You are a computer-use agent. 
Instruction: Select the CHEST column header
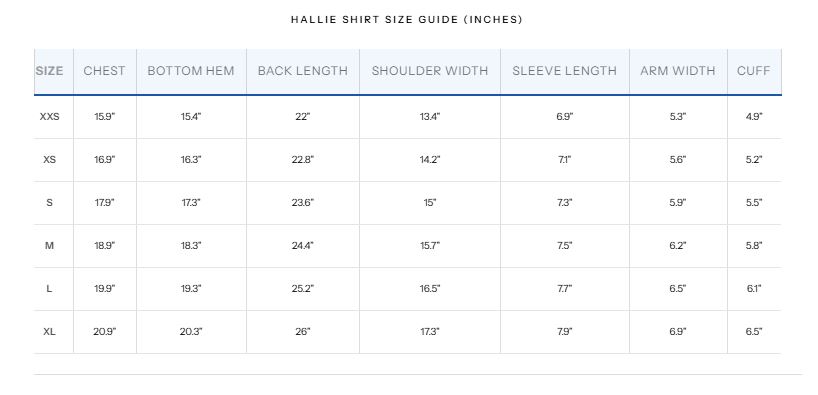click(x=104, y=71)
